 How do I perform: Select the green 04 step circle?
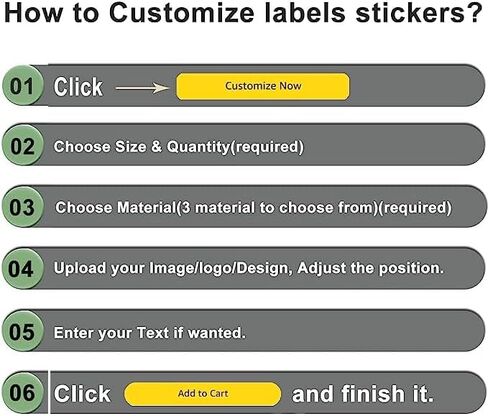[x=23, y=268]
